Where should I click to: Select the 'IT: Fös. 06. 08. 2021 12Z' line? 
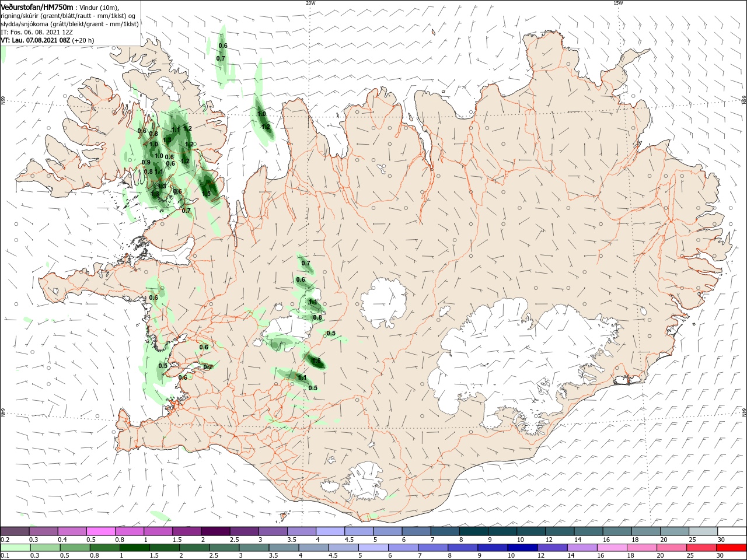pyautogui.click(x=37, y=32)
